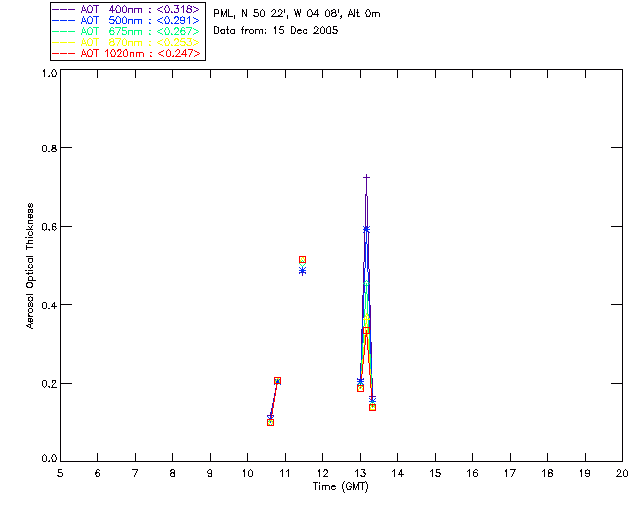Click the x-axis tick label 19

[585, 473]
